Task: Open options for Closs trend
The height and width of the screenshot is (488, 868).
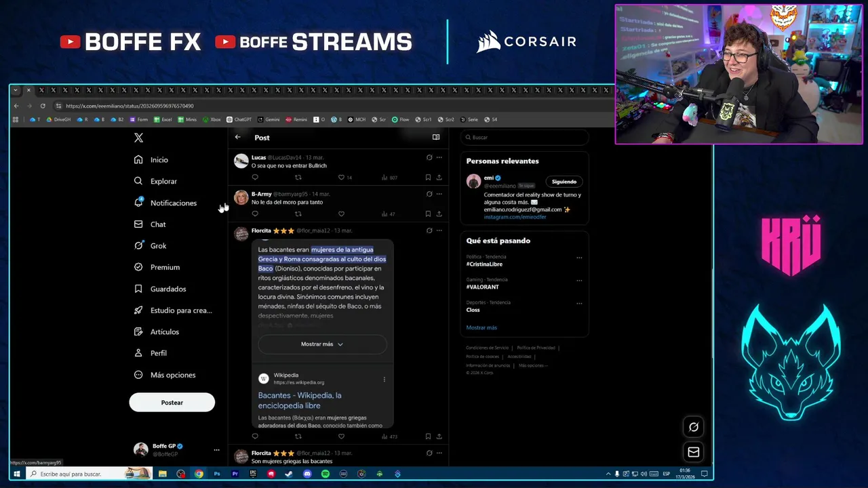Action: tap(579, 303)
